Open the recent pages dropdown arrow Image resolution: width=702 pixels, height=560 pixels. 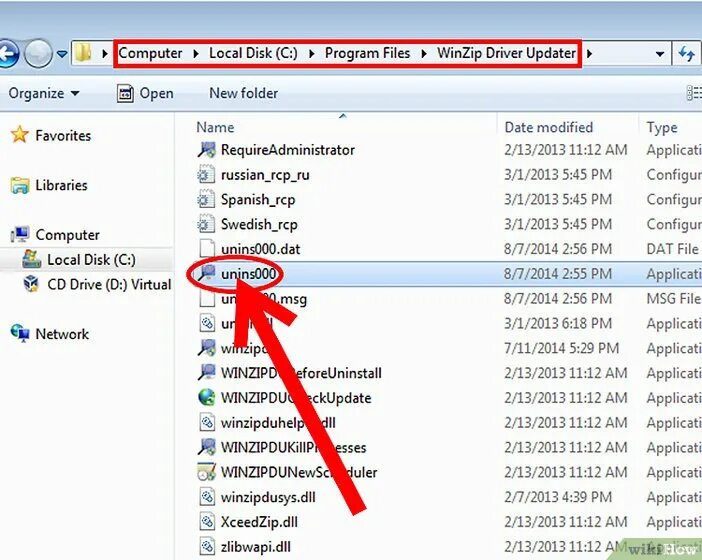point(62,54)
